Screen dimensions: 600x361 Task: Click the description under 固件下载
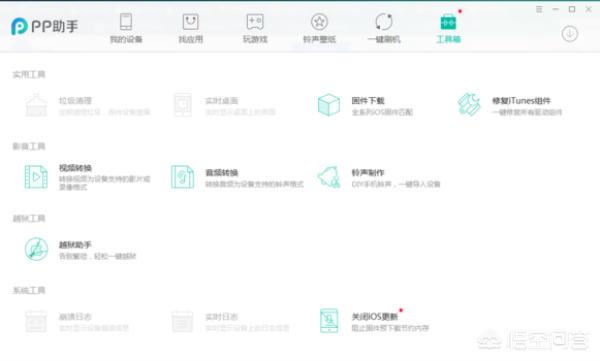(382, 112)
